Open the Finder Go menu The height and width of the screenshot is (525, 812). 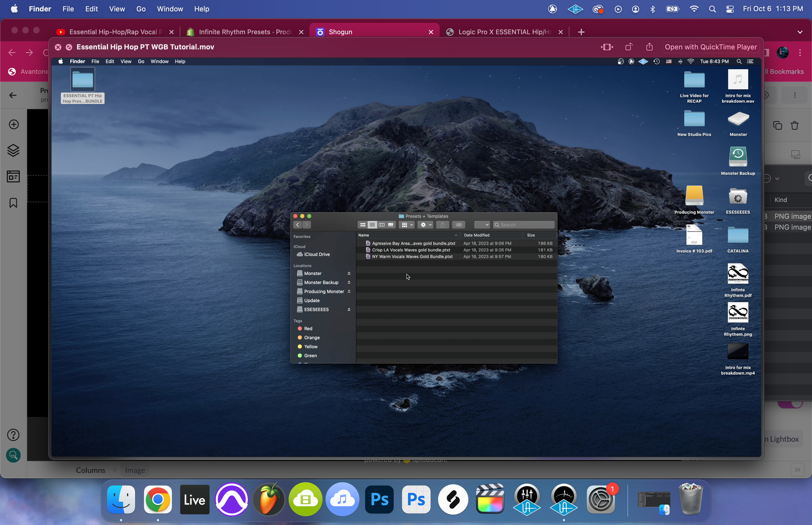coord(141,9)
